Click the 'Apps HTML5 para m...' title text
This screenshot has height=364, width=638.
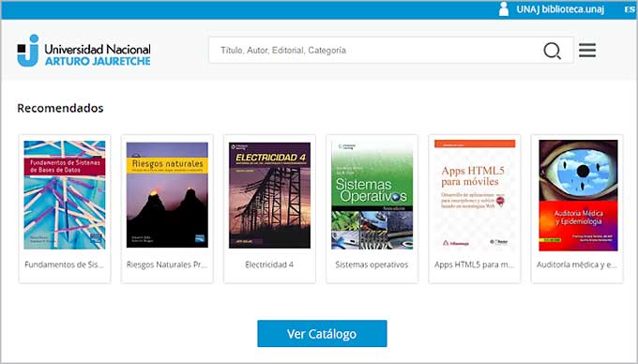[475, 265]
